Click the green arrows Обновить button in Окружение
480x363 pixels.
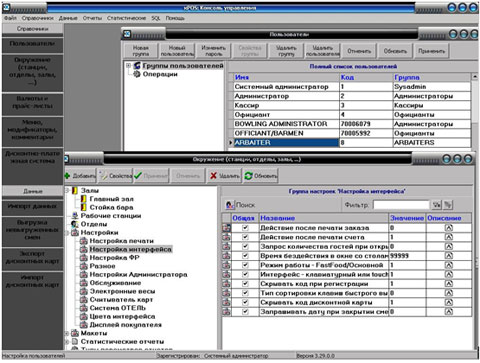[261, 176]
